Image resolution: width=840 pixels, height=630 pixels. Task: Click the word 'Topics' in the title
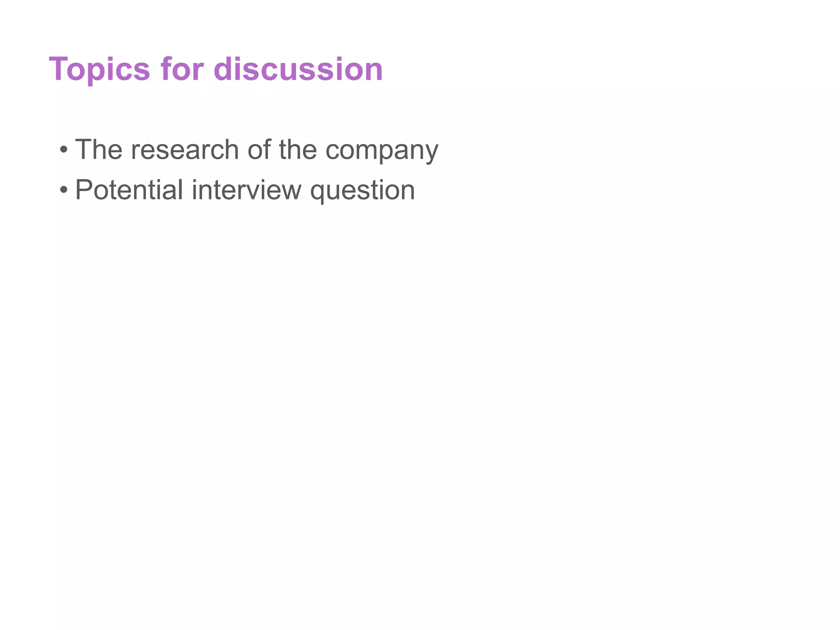(100, 69)
